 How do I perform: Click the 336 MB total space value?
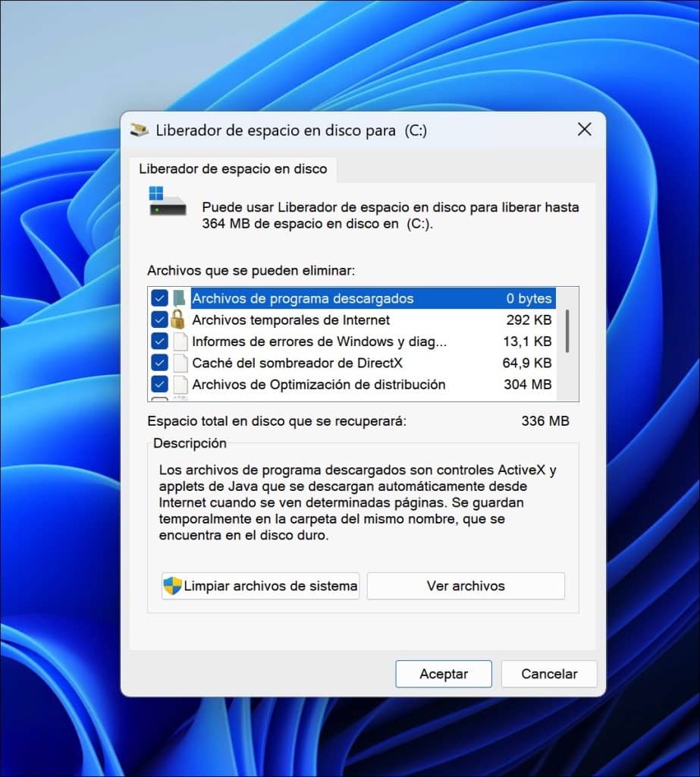pos(545,421)
